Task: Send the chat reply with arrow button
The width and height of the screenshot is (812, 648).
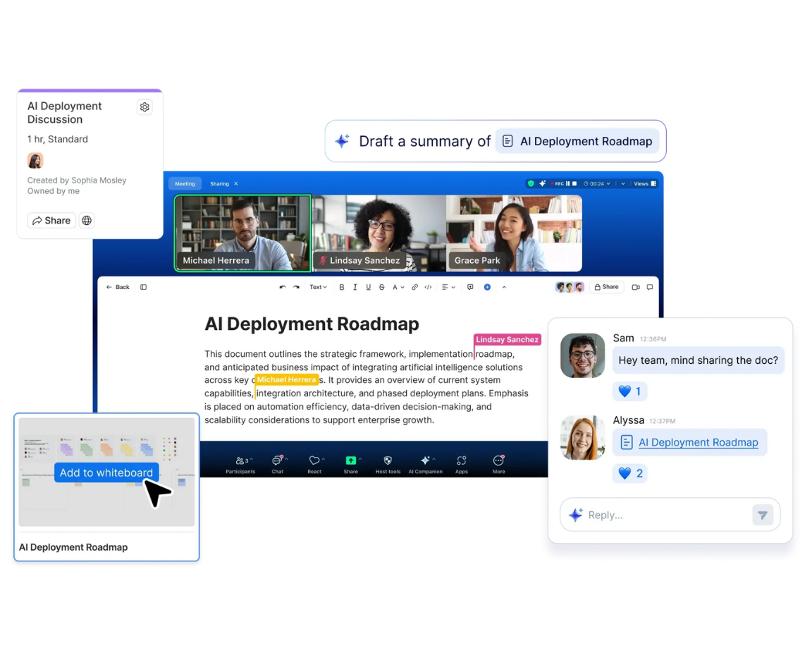Action: tap(763, 515)
